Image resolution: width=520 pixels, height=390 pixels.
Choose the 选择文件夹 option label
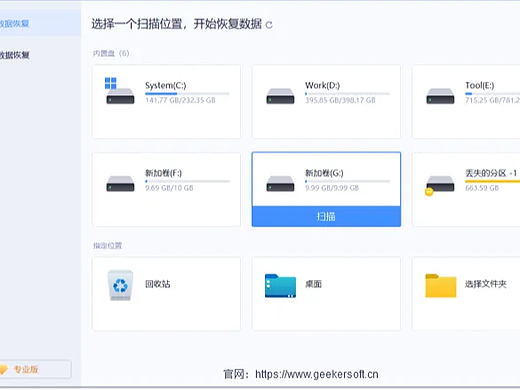486,284
